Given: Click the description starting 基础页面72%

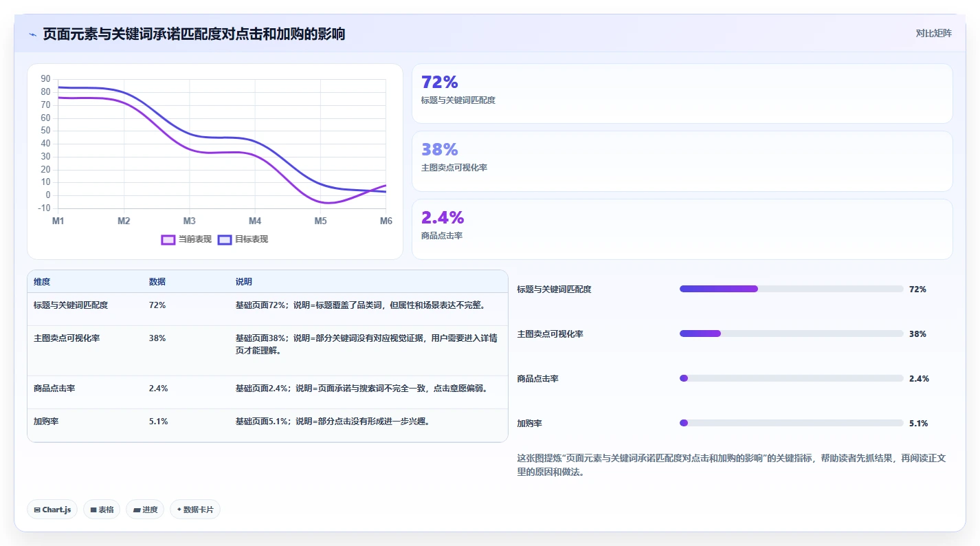Looking at the screenshot, I should [x=361, y=305].
